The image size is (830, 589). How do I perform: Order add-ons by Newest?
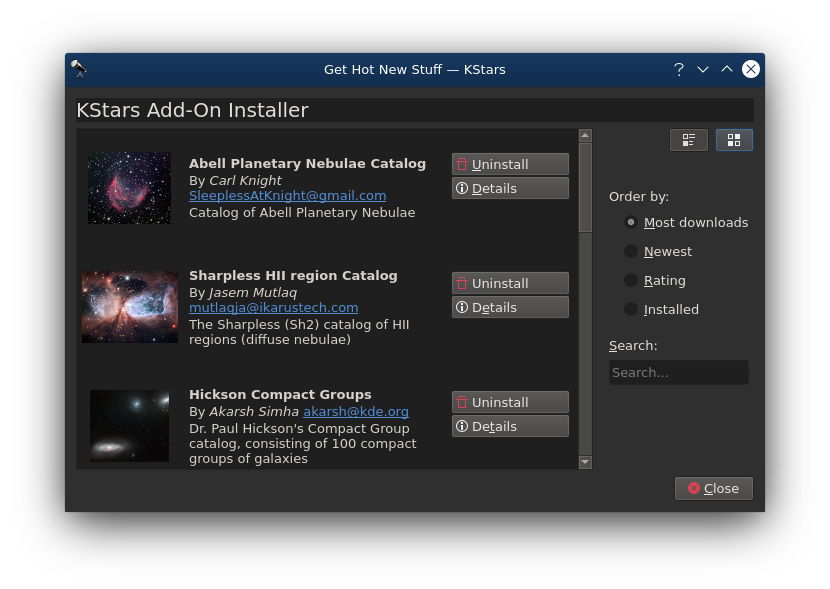coord(658,251)
